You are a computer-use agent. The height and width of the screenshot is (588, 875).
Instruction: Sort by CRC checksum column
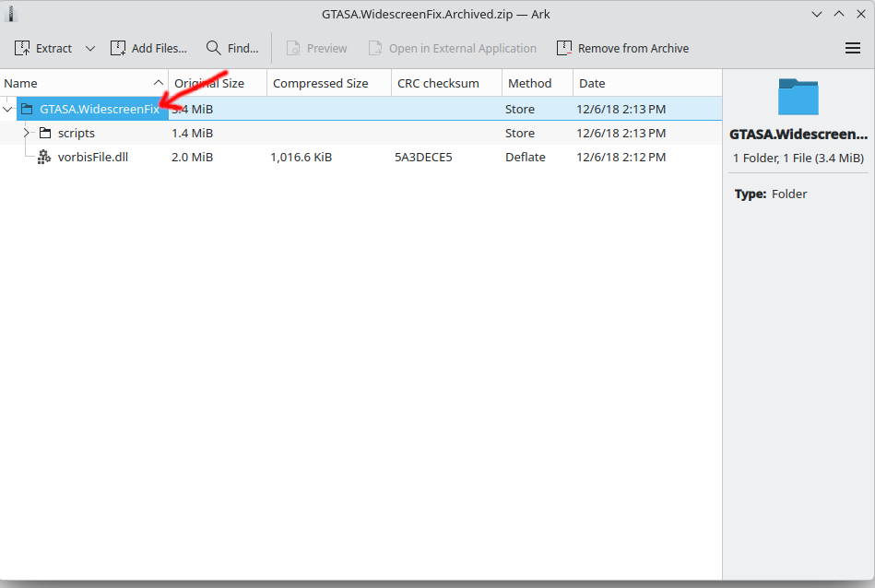click(446, 83)
